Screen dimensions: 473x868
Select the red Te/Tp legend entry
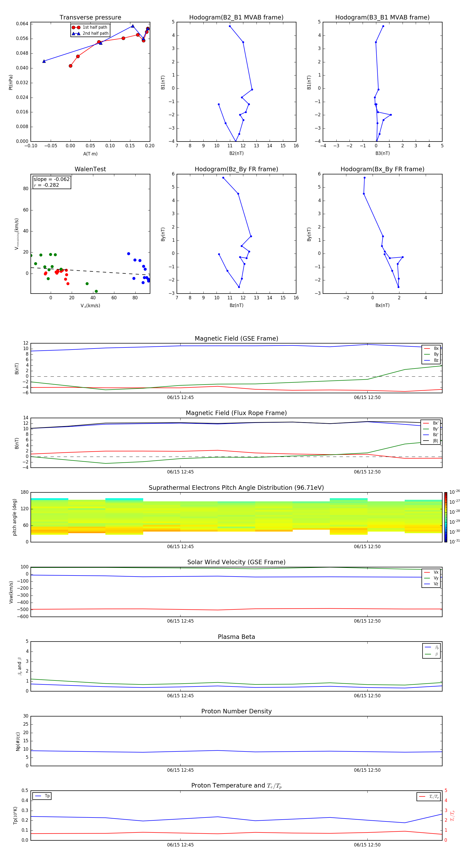[429, 796]
